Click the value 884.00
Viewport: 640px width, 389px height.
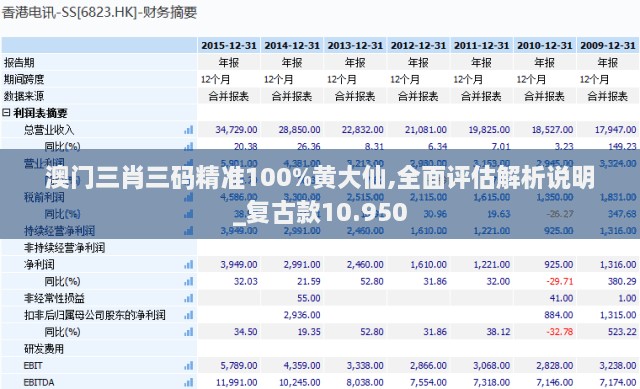(x=559, y=315)
